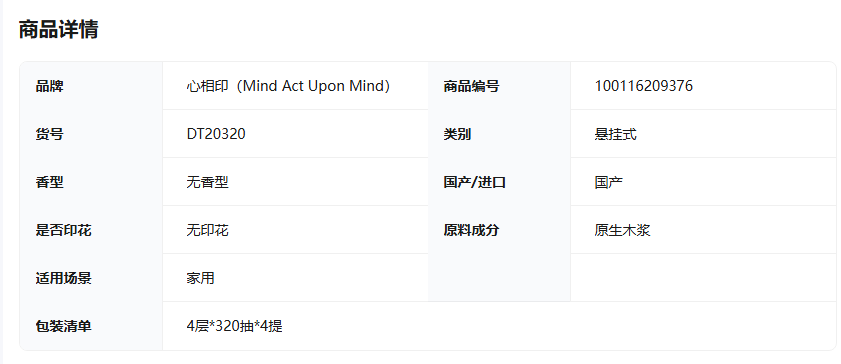Click the 国产 origin value
The image size is (841, 364).
coord(608,182)
